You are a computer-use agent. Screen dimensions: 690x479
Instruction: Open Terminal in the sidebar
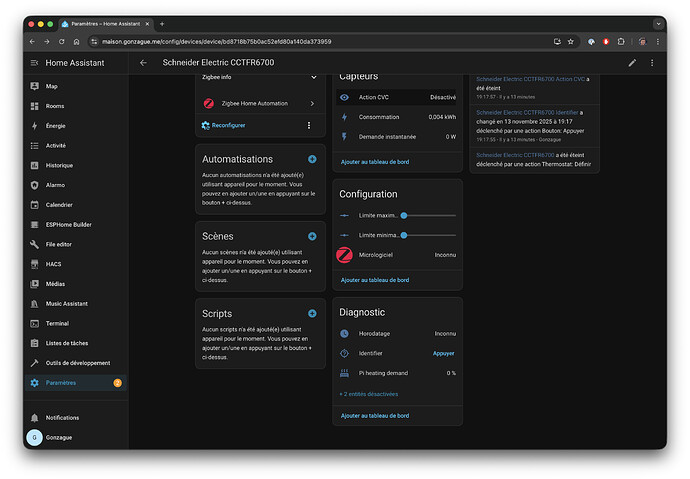point(57,324)
